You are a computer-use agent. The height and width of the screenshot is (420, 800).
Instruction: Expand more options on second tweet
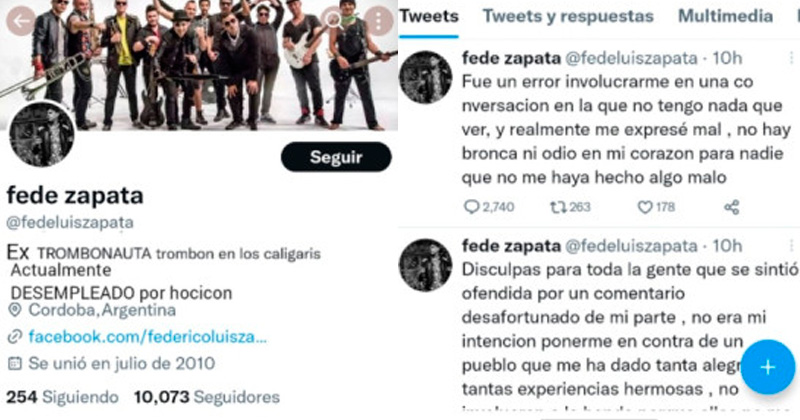pos(792,245)
